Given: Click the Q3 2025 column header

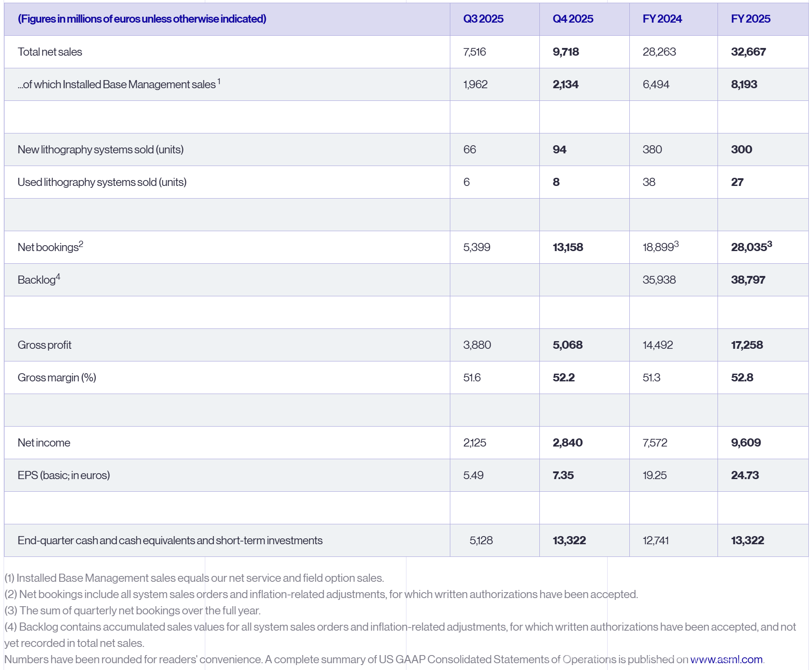Looking at the screenshot, I should tap(483, 19).
